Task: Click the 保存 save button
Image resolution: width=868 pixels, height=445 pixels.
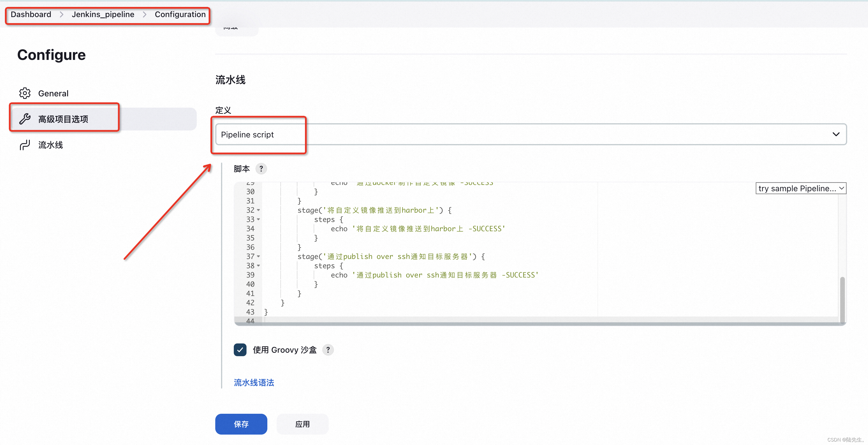Action: pos(241,424)
